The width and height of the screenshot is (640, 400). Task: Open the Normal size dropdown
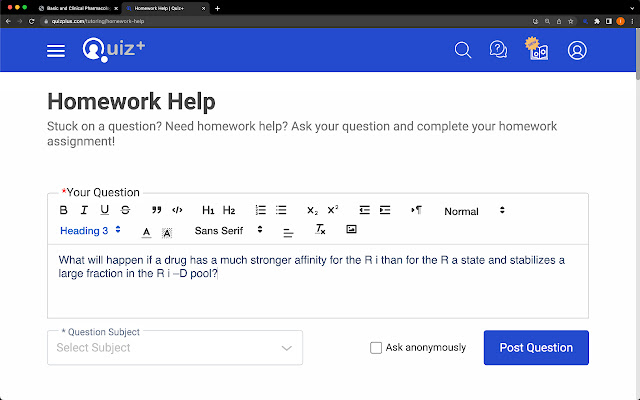[x=474, y=211]
